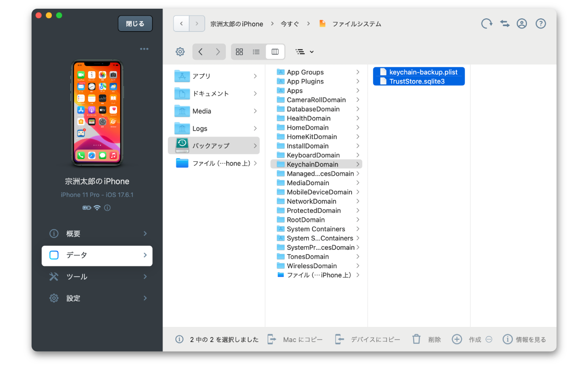This screenshot has height=370, width=588.
Task: Click the three dots above iPhone image
Action: [x=144, y=49]
